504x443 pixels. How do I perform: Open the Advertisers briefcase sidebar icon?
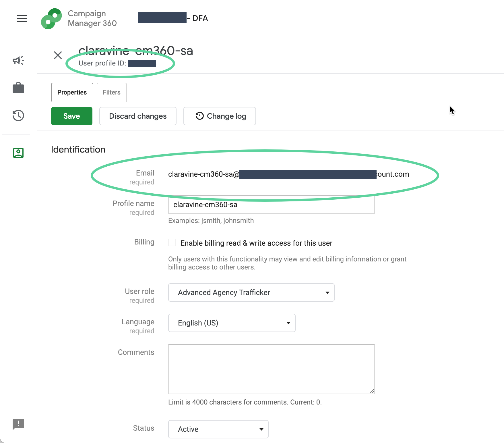[x=18, y=88]
